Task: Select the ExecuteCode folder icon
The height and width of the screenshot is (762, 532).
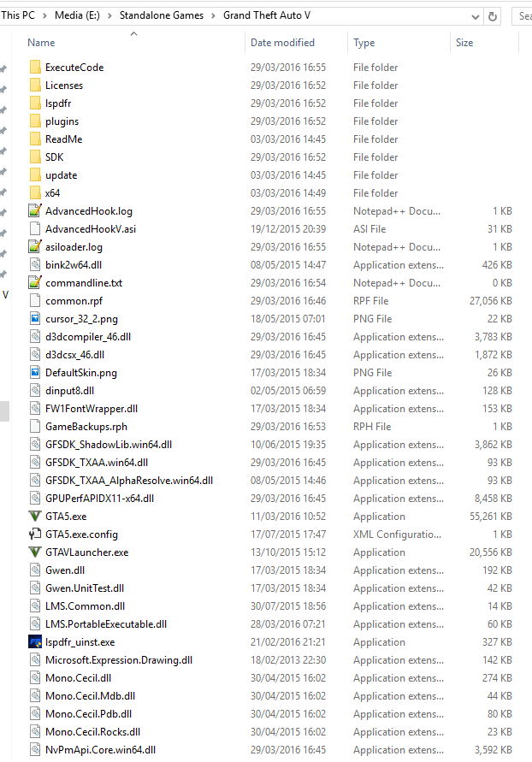Action: (x=35, y=67)
